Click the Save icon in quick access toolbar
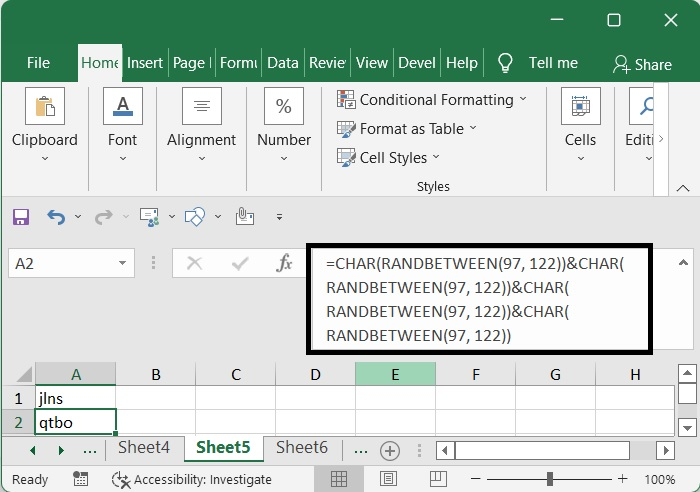700x492 pixels. (x=21, y=216)
